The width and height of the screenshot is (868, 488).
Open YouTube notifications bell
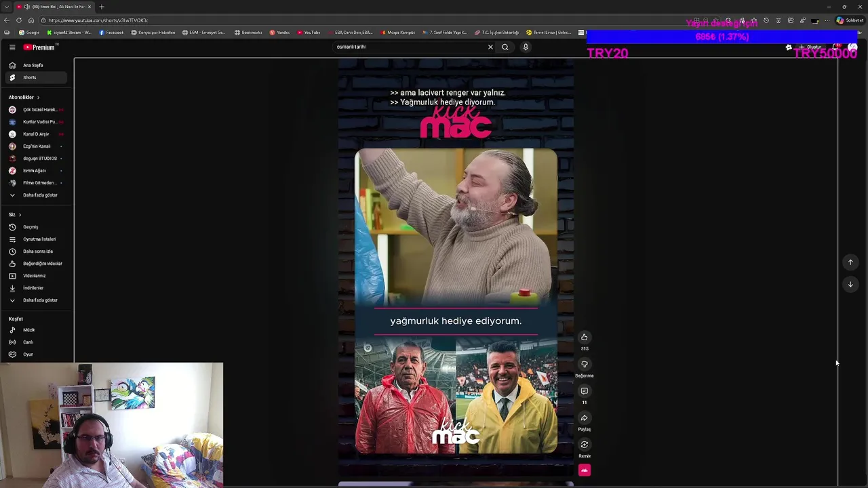836,47
